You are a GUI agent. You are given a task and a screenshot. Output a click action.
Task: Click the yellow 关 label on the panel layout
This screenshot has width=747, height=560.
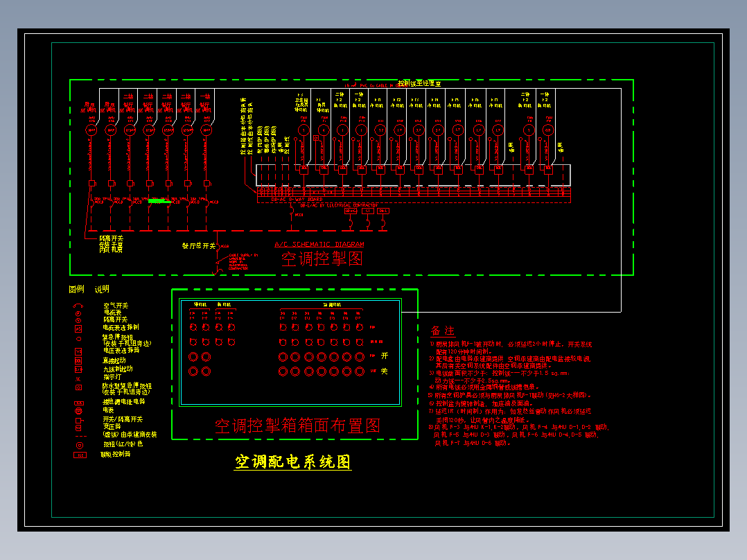tap(385, 371)
